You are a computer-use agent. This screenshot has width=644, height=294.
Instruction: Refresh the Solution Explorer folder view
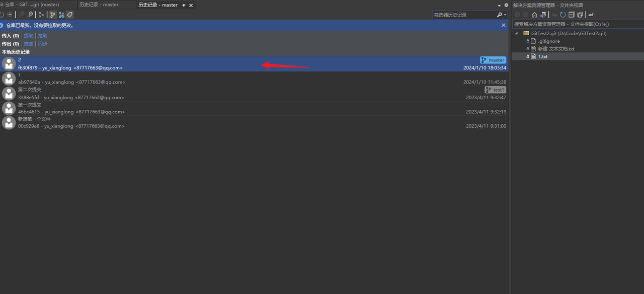click(562, 15)
